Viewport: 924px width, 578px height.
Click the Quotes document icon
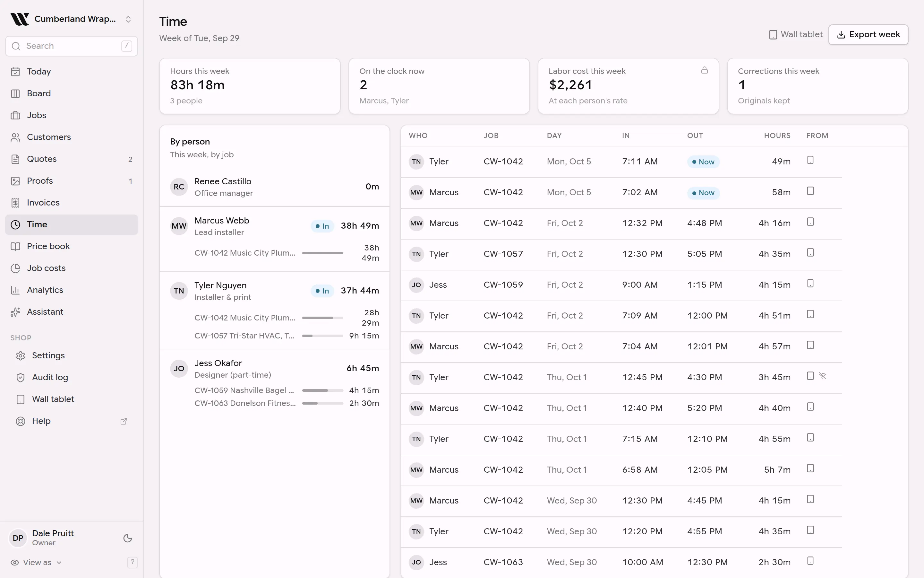pyautogui.click(x=15, y=159)
